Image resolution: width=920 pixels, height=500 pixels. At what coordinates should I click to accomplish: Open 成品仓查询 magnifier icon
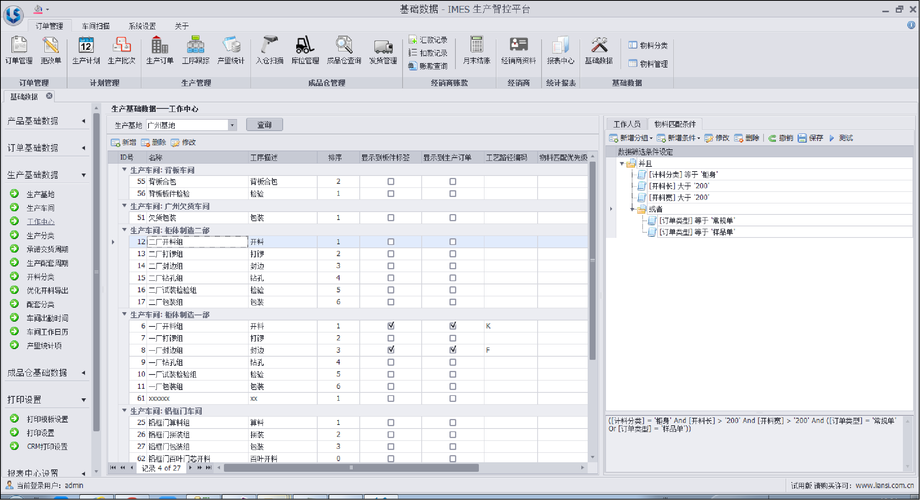[344, 50]
